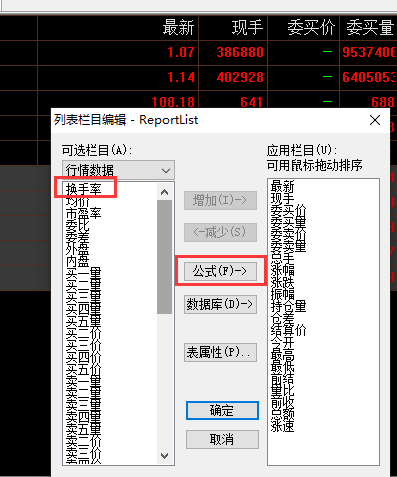Image resolution: width=397 pixels, height=477 pixels.
Task: Click the 委买量 column header in the quote table
Action: [x=370, y=27]
